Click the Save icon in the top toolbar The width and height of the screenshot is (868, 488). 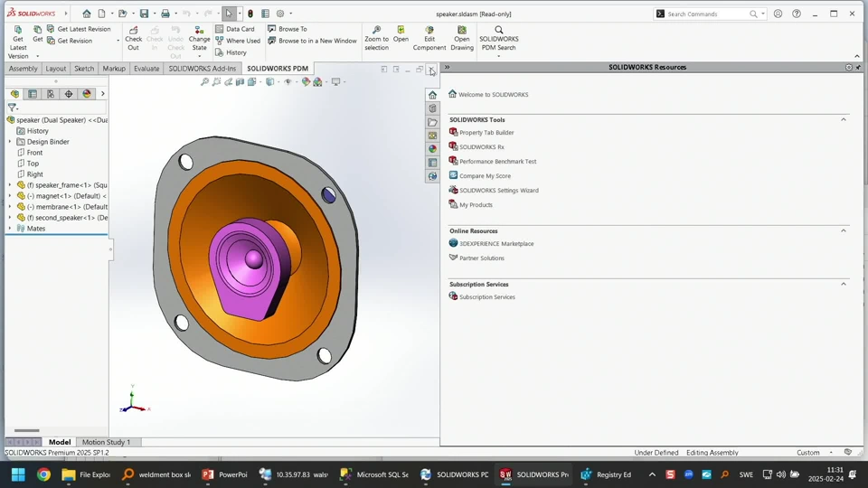(x=144, y=14)
